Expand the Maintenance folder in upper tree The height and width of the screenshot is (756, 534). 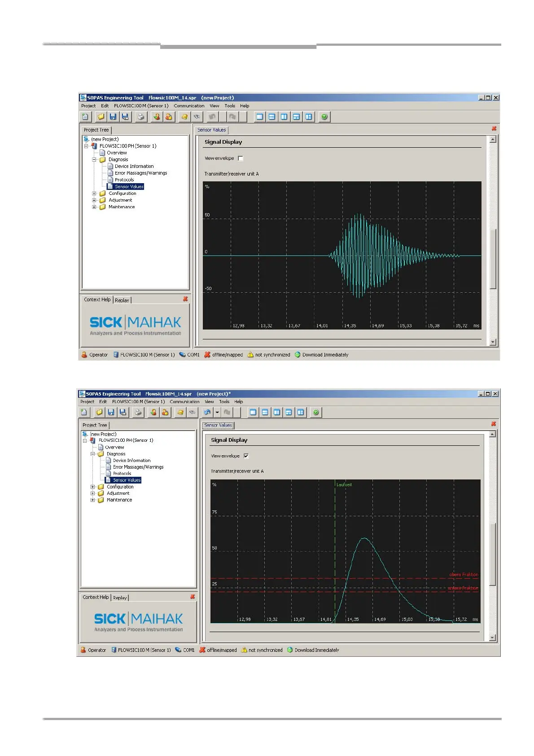click(94, 207)
